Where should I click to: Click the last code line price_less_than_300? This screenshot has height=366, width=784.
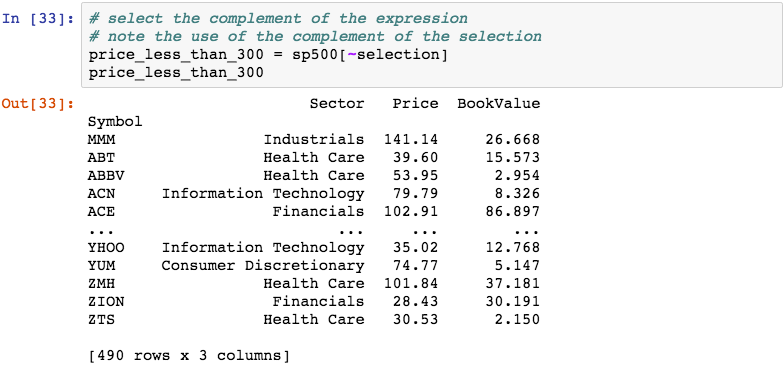click(176, 73)
